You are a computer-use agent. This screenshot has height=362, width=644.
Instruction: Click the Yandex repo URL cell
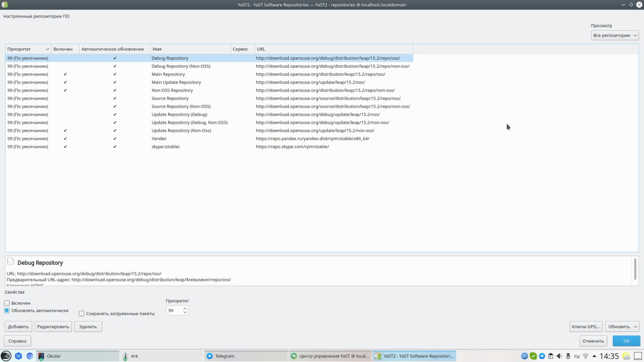click(312, 139)
